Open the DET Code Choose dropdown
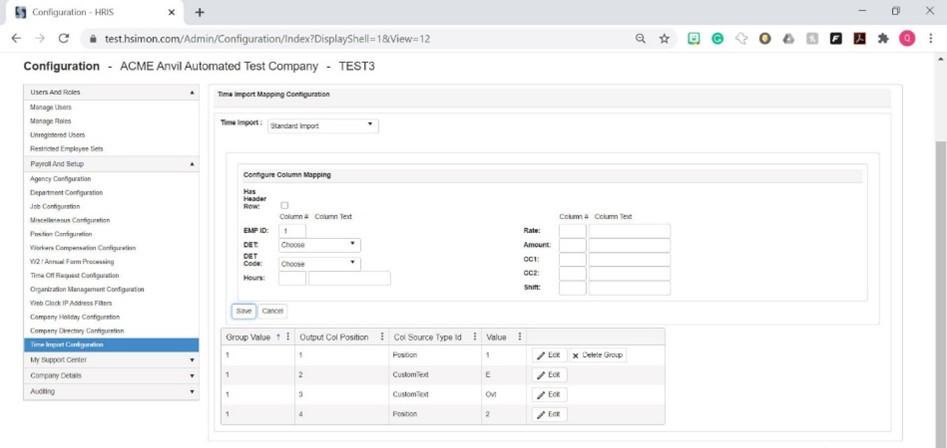The image size is (947, 448). (x=319, y=264)
